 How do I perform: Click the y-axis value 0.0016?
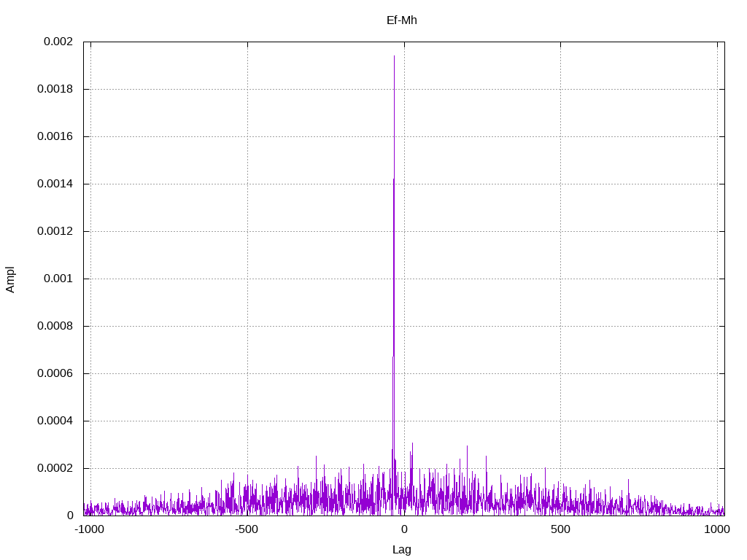[x=55, y=136]
